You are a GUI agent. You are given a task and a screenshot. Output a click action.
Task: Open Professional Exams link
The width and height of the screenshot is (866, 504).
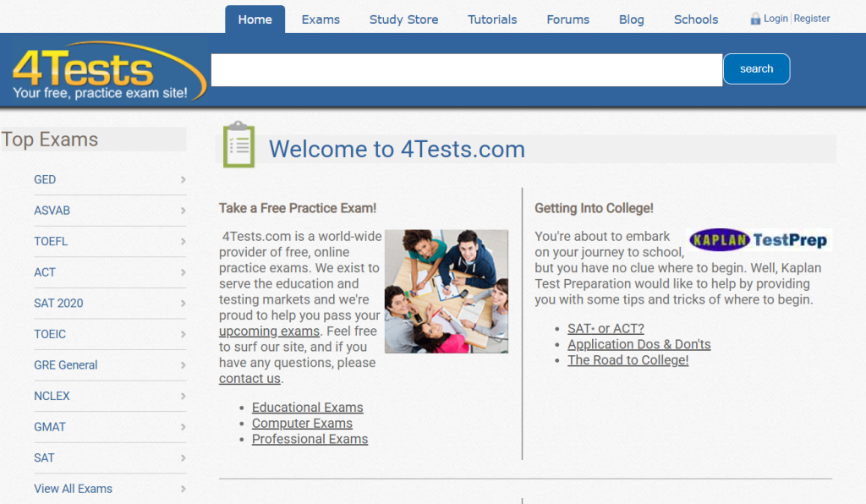pos(310,439)
